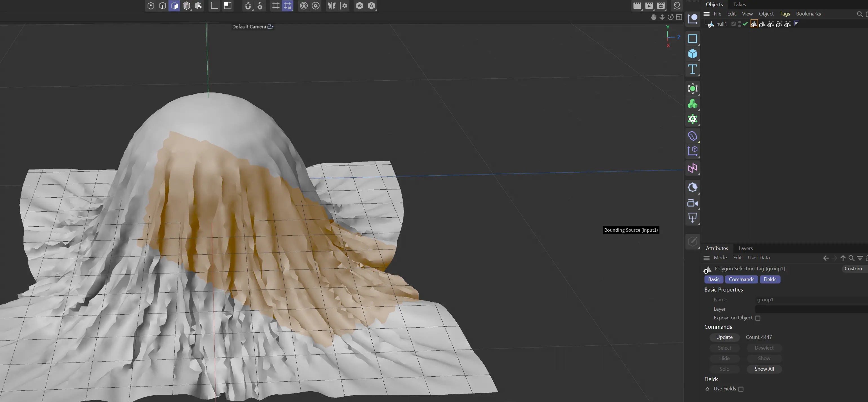The height and width of the screenshot is (402, 868).
Task: Open Symmetry settings icon
Action: pos(344,6)
